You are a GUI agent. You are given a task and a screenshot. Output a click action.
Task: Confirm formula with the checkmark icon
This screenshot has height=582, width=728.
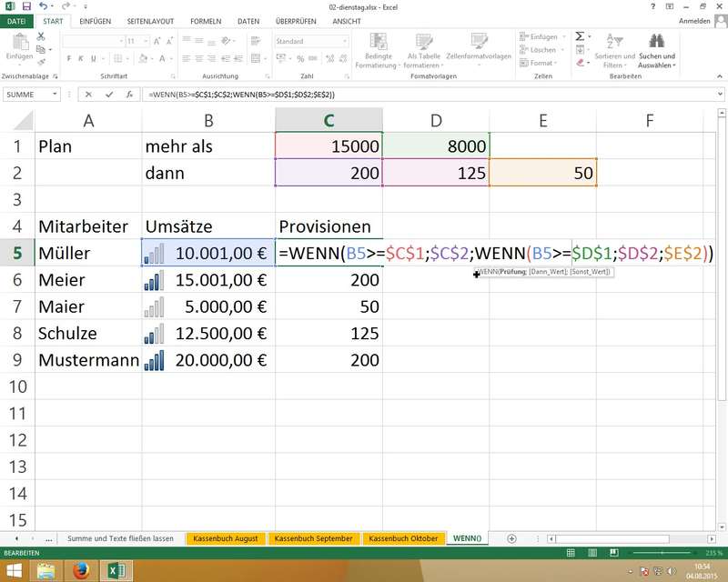coord(109,94)
